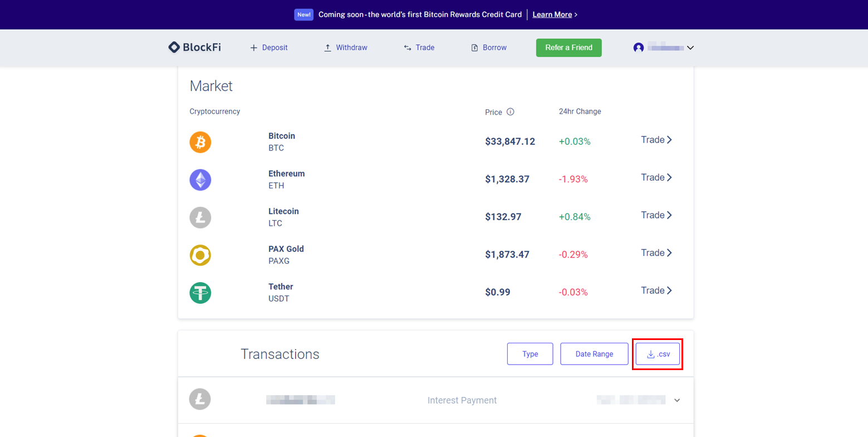Trade PAX Gold from the Market list
868x437 pixels.
656,253
